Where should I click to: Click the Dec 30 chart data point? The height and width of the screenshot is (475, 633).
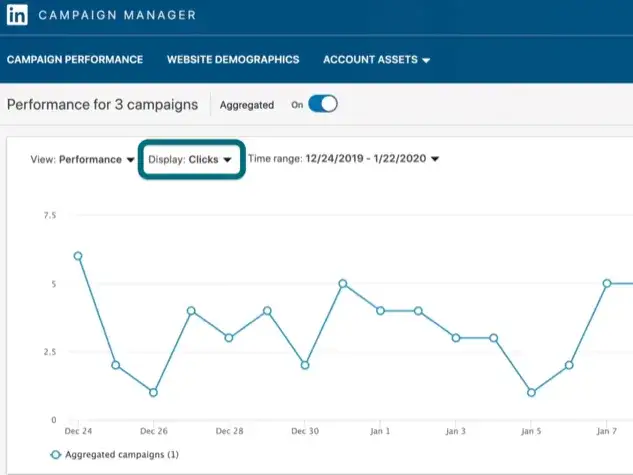pyautogui.click(x=305, y=365)
